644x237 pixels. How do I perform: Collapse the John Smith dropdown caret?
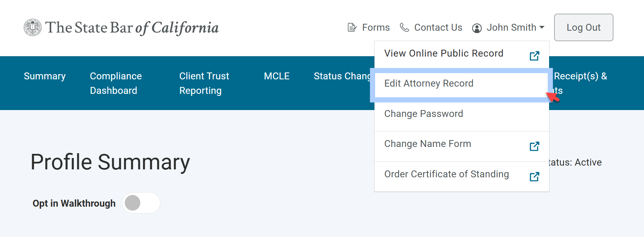(x=542, y=27)
